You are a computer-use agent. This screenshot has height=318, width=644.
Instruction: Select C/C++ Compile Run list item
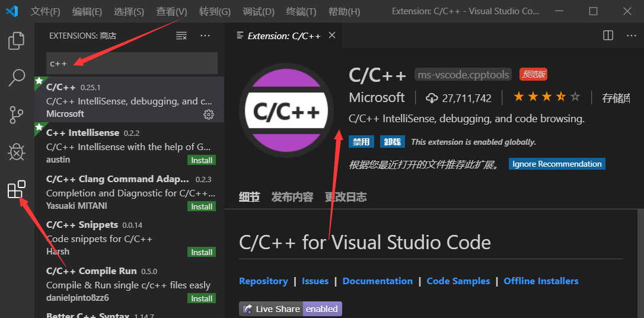(129, 284)
